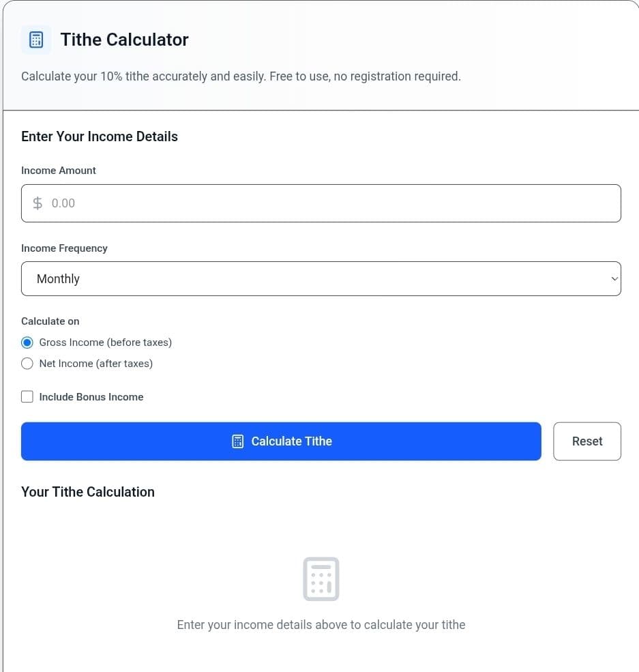Click inside the Income Amount field
The width and height of the screenshot is (639, 672).
pos(321,203)
